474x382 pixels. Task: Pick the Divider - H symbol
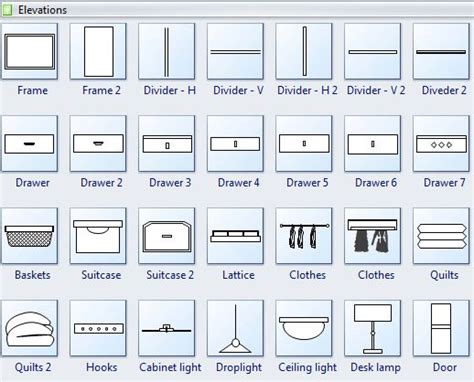pyautogui.click(x=167, y=51)
